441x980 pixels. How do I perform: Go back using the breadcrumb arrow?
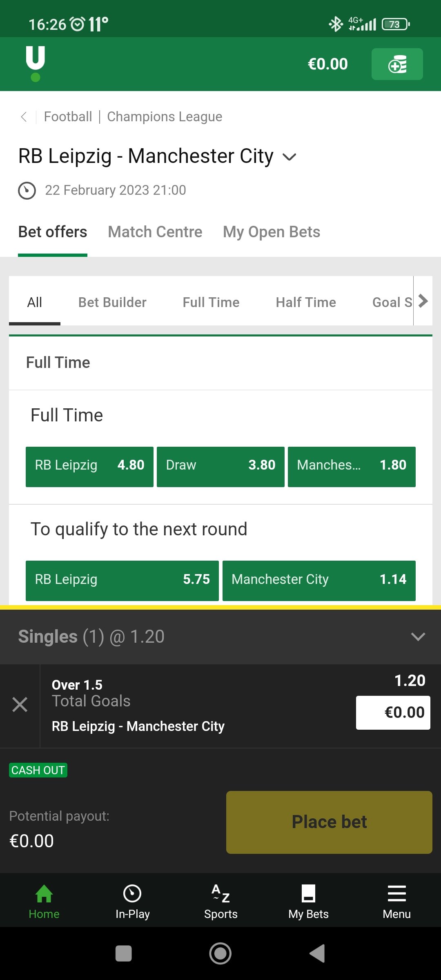click(x=24, y=117)
